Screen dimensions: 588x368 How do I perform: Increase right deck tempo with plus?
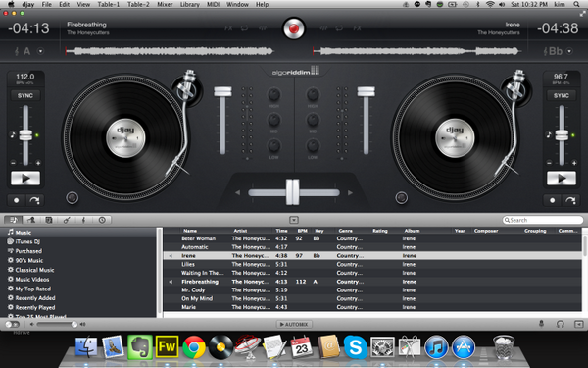pos(574,163)
